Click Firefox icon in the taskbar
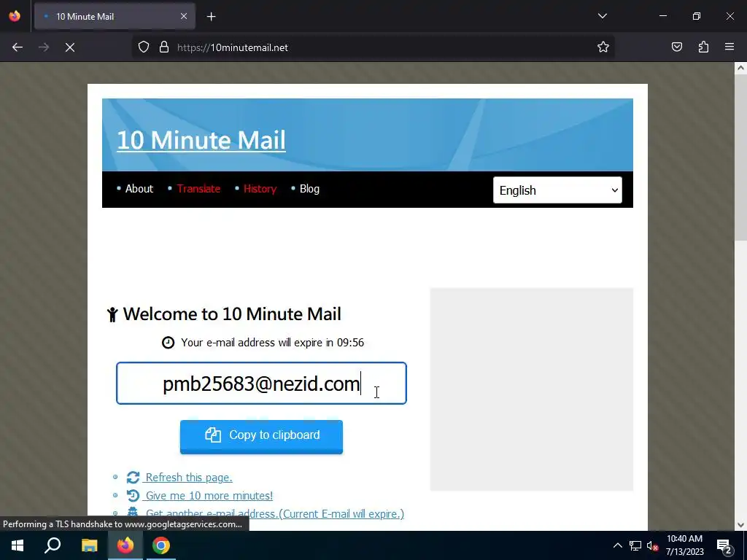 click(125, 545)
